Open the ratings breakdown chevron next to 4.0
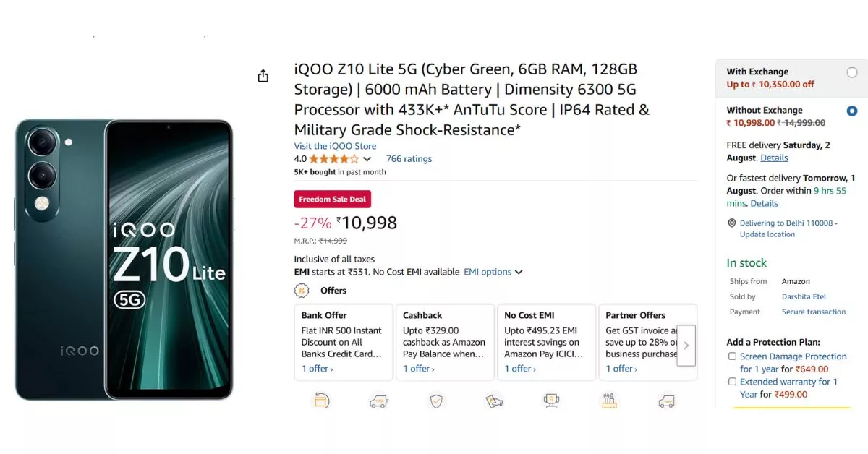The image size is (868, 454). tap(366, 158)
